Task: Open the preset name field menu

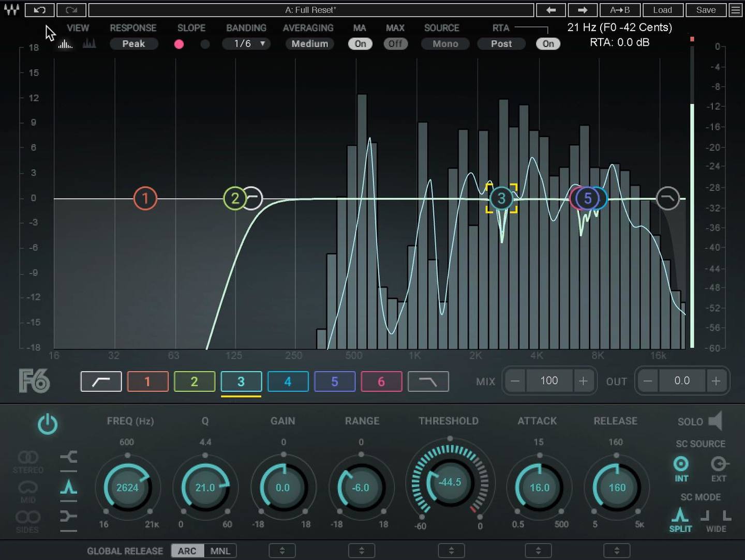Action: (x=311, y=10)
